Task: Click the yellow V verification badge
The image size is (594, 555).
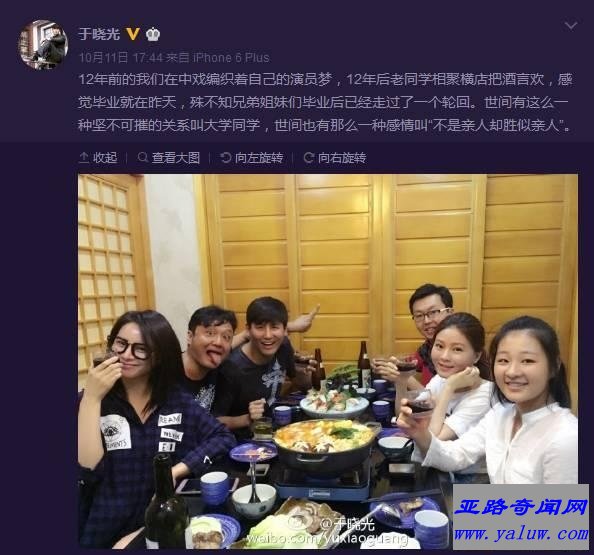Action: (x=133, y=34)
